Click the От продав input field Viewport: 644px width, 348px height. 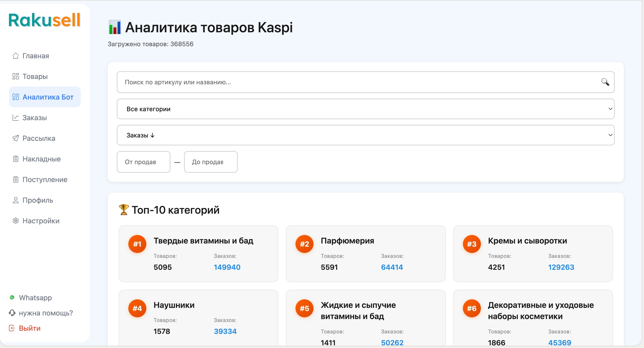tap(143, 162)
